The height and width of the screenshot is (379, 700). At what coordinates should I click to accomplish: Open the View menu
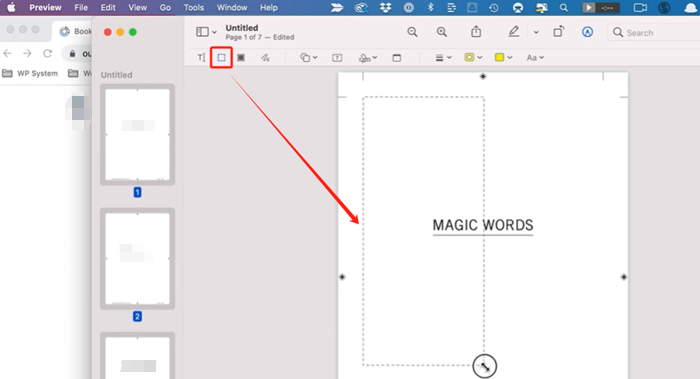[138, 8]
